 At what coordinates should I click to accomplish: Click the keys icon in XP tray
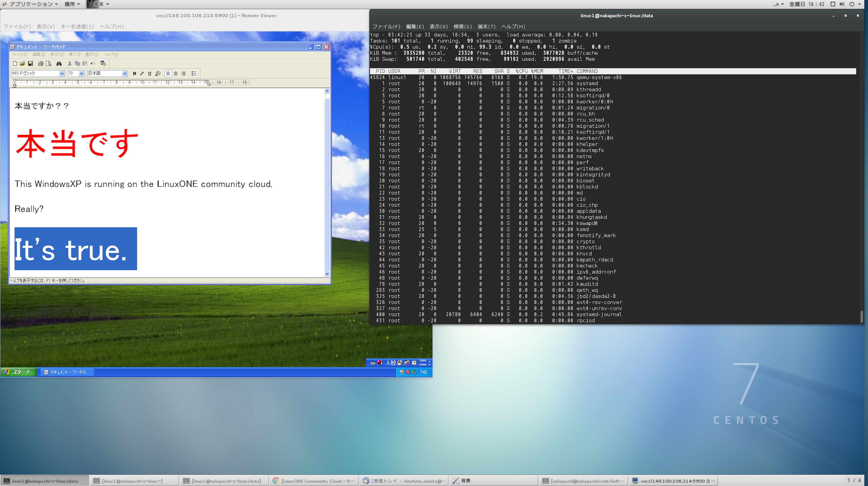pos(402,372)
